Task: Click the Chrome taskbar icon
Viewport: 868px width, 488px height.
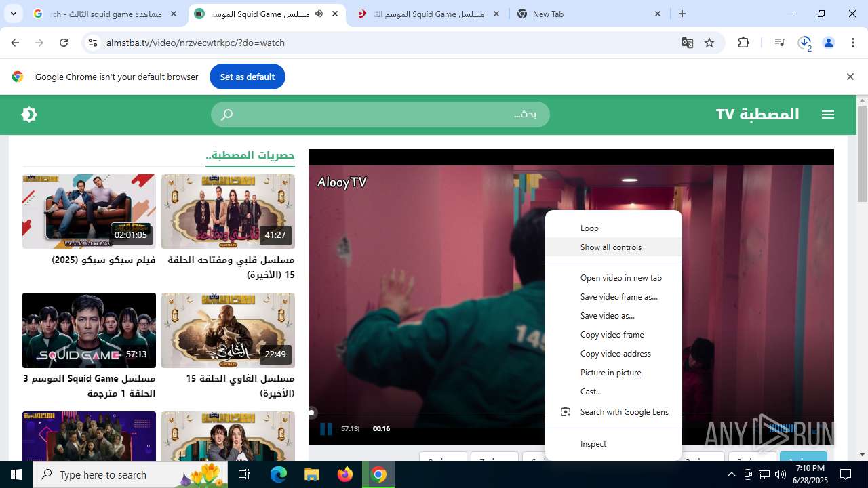Action: click(x=378, y=474)
